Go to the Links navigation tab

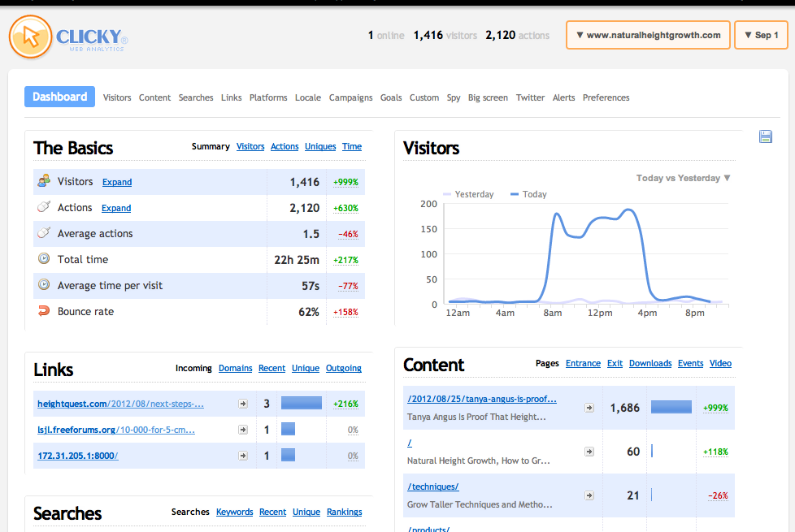coord(231,97)
